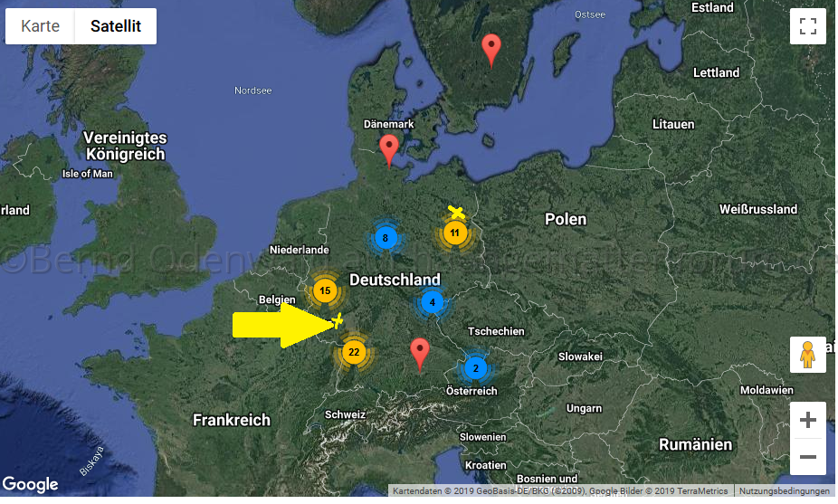Zoom out with the minus button
Viewport: 838px width, 504px height.
point(807,457)
